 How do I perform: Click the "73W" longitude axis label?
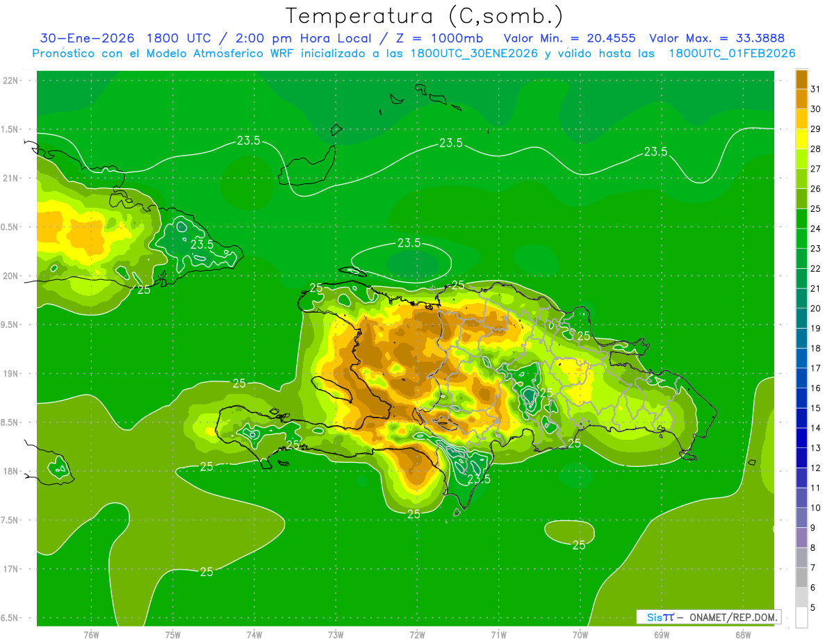[x=336, y=635]
